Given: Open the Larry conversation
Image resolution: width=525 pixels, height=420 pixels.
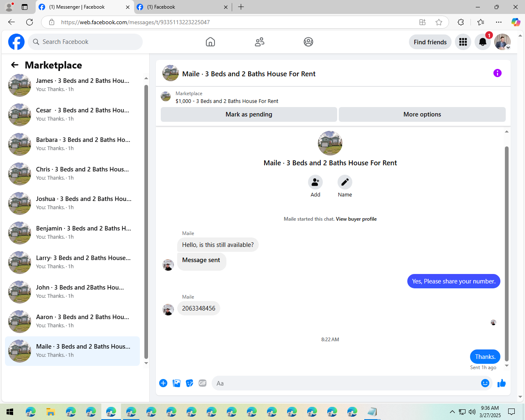Looking at the screenshot, I should click(x=72, y=262).
